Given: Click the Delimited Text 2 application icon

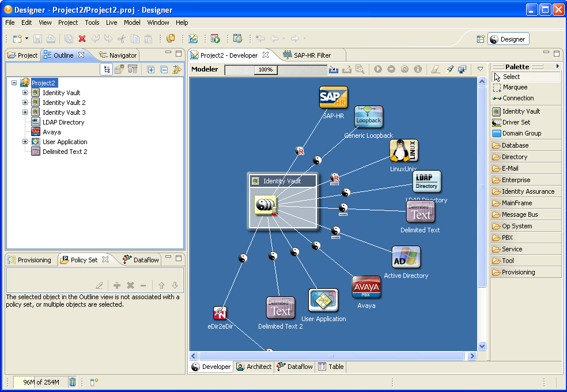Looking at the screenshot, I should (281, 308).
